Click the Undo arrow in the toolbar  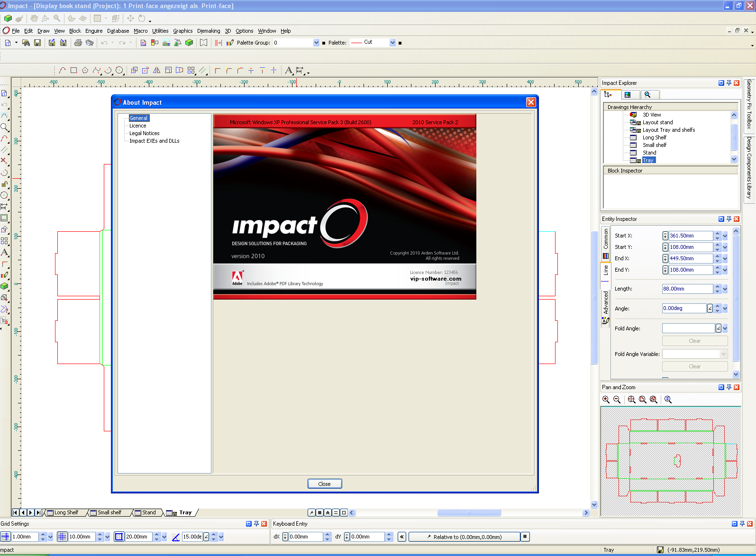pos(104,43)
